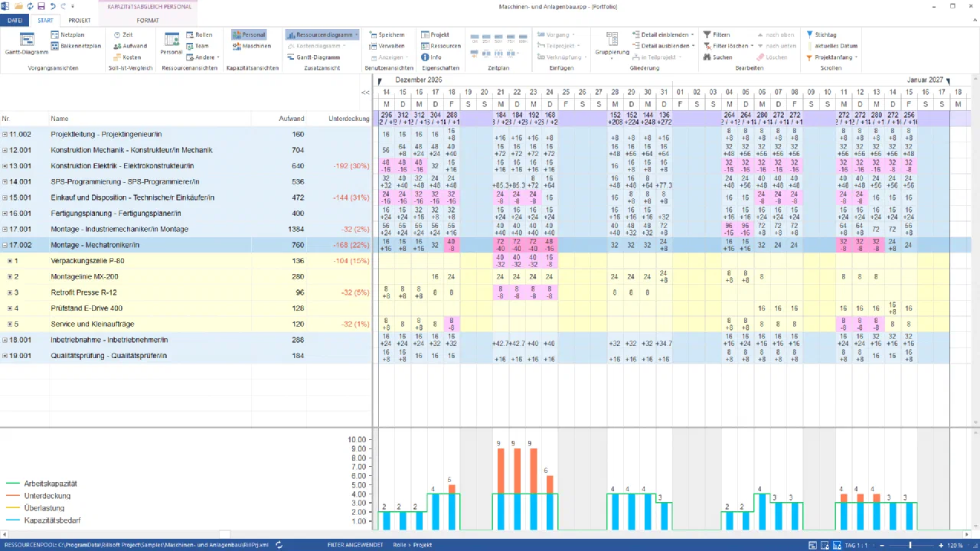
Task: Click the -192 (30%) Unterdeckung value
Action: pyautogui.click(x=351, y=166)
